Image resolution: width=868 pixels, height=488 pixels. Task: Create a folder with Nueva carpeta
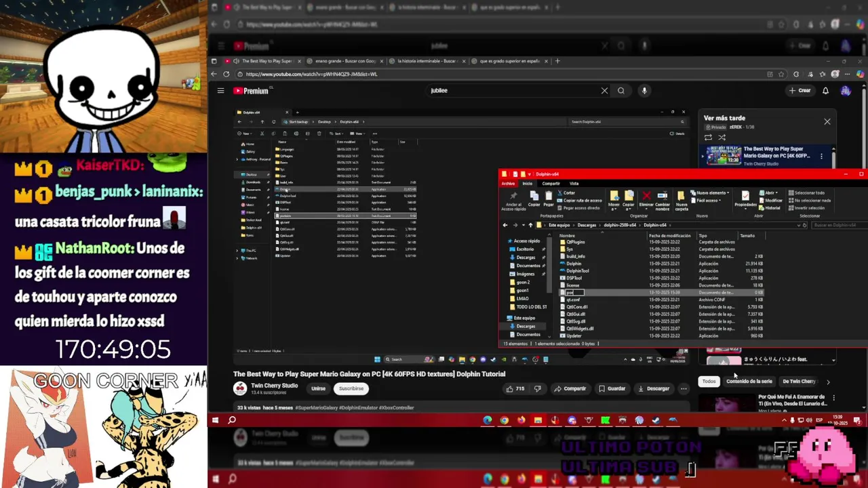pyautogui.click(x=682, y=201)
